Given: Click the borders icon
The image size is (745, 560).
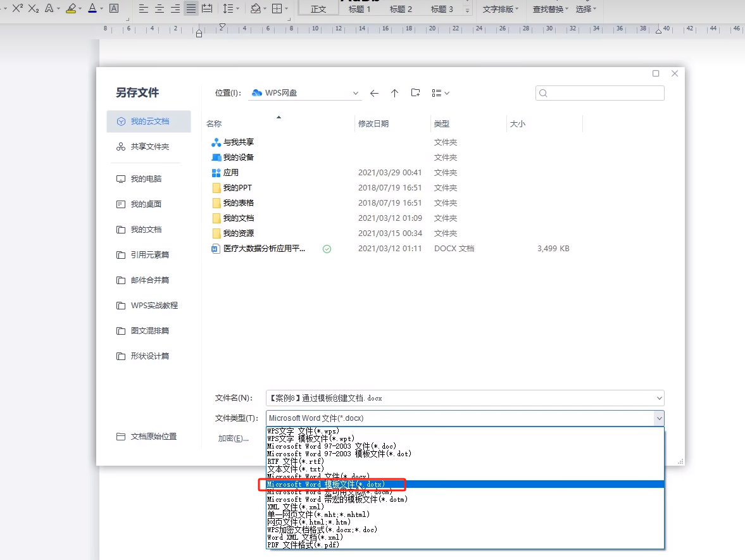Looking at the screenshot, I should click(277, 9).
